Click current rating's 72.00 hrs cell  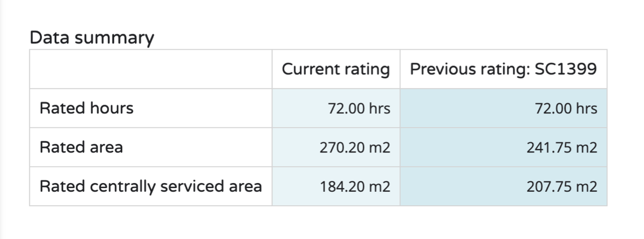click(359, 108)
